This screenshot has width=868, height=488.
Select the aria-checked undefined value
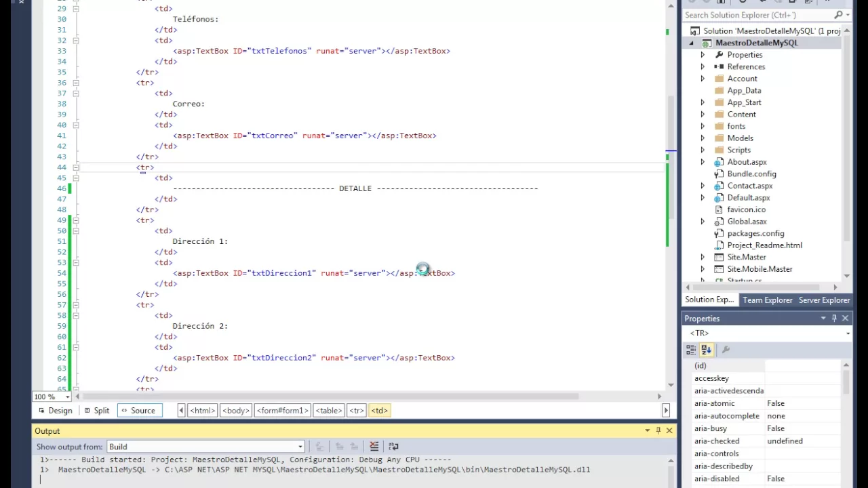coord(804,441)
